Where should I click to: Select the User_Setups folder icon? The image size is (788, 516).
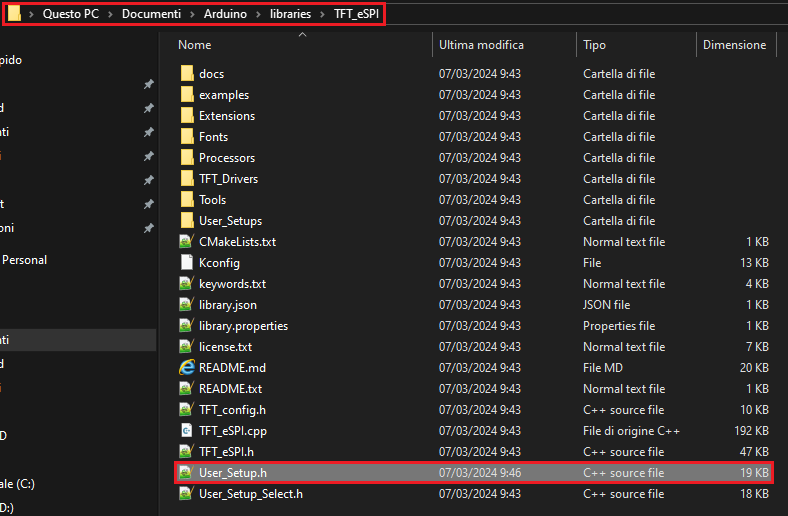187,221
